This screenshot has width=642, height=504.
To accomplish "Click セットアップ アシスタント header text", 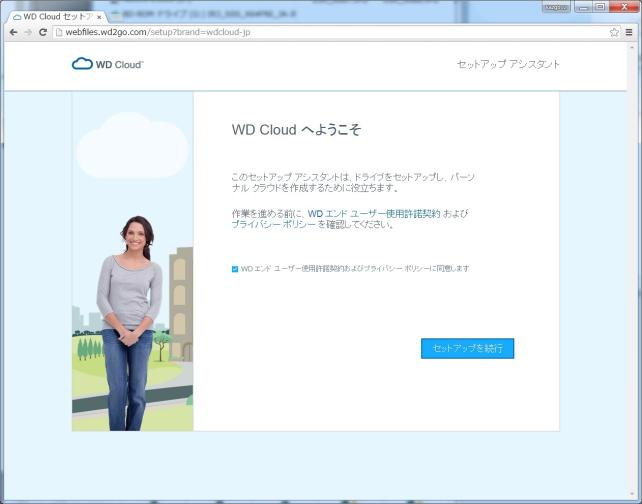I will click(508, 64).
